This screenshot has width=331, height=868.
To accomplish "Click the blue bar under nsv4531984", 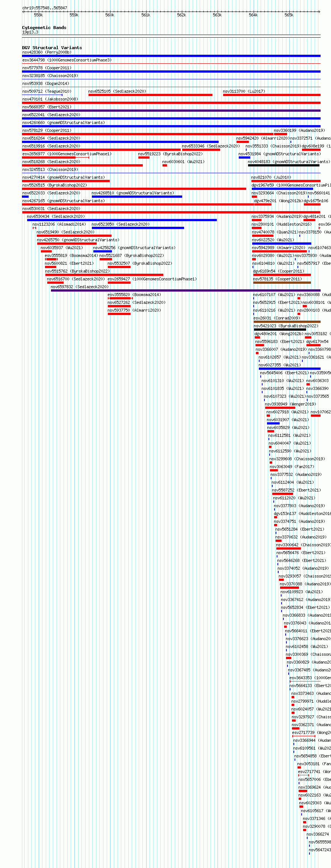I will tap(244, 158).
